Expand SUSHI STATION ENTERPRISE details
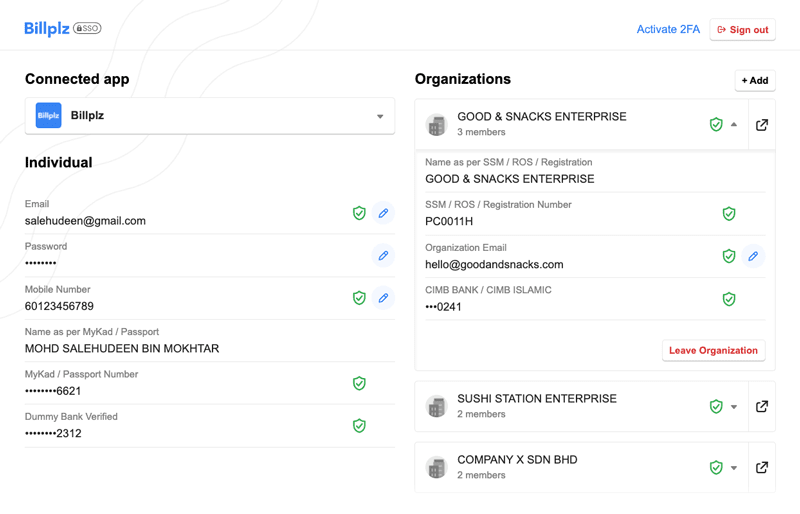Screen dimensions: 800x514 pos(734,407)
